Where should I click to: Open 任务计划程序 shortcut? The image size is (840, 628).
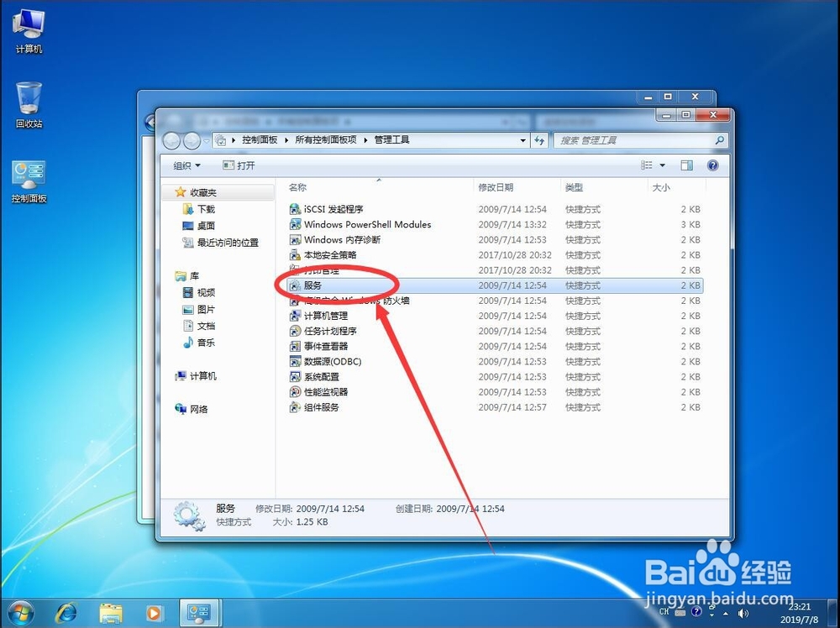[x=330, y=331]
